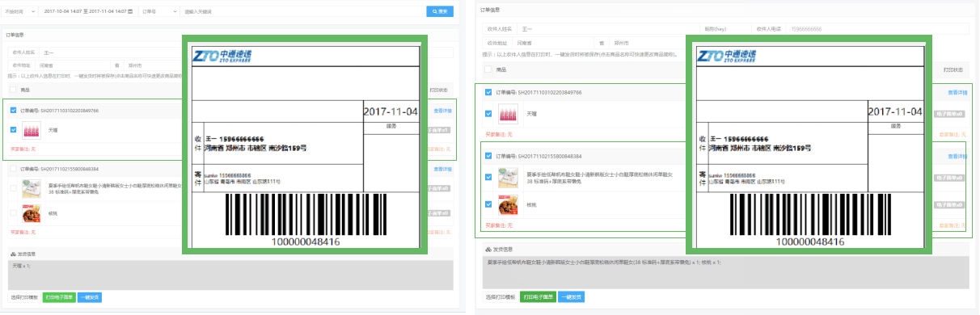Open 查看详情 for order 849766 in right panel

point(958,92)
